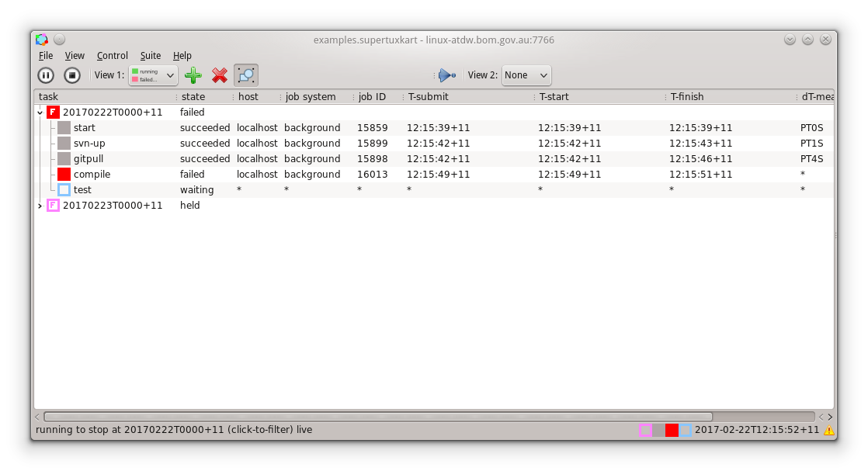This screenshot has height=471, width=868.
Task: Click the cylc application icon in title bar
Action: pyautogui.click(x=41, y=40)
